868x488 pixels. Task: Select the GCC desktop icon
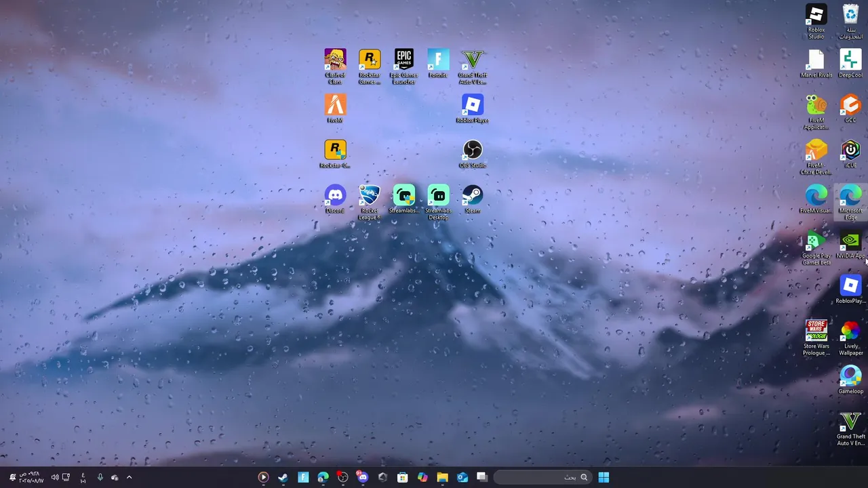[850, 109]
